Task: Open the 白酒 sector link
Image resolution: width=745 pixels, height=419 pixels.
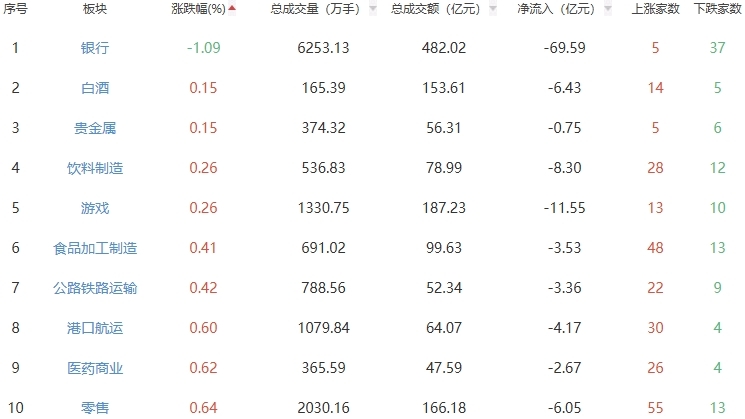Action: [95, 88]
